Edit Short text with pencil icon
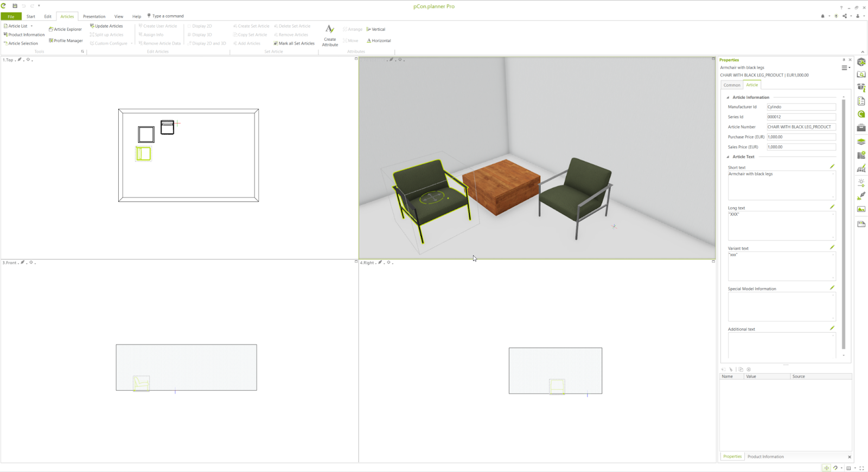Image resolution: width=868 pixels, height=472 pixels. (832, 167)
